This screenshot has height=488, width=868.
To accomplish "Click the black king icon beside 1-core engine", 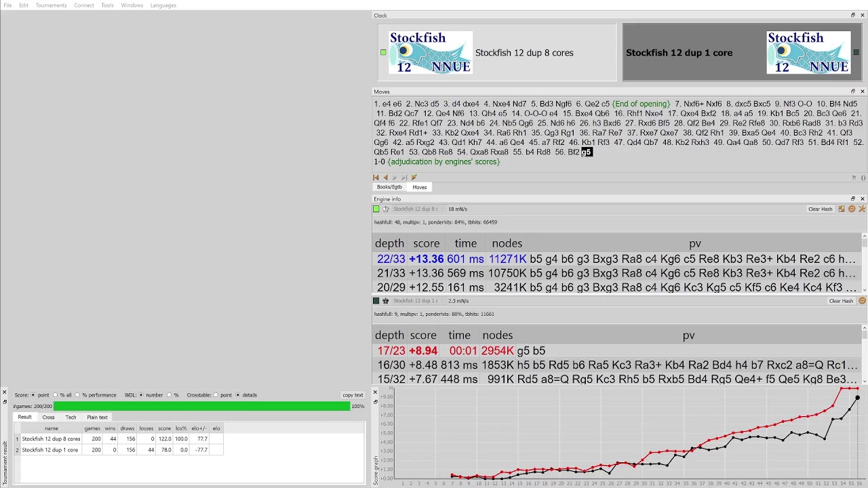I will 386,301.
